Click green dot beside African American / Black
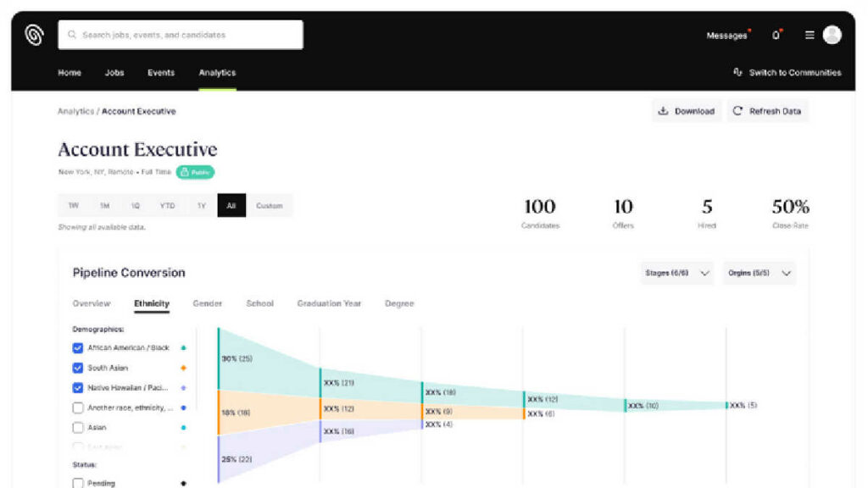The width and height of the screenshot is (868, 488). point(183,348)
